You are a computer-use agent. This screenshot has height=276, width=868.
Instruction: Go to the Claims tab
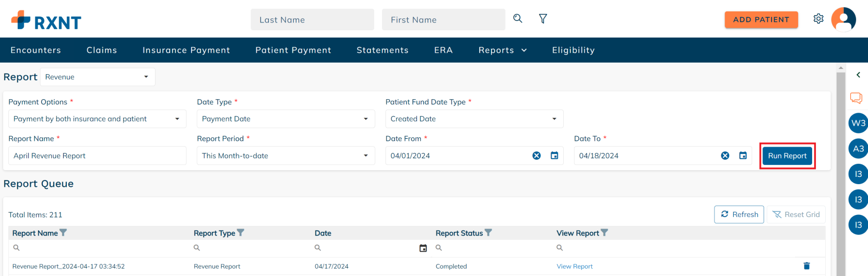tap(102, 50)
